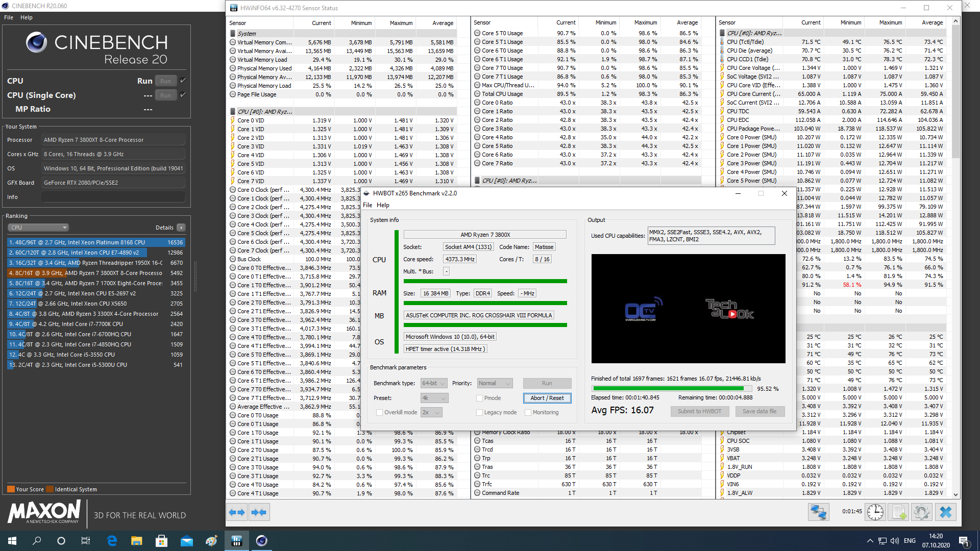Click the HWiNFO shrink columns arrows button
Image resolution: width=980 pixels, height=551 pixels.
pos(259,512)
